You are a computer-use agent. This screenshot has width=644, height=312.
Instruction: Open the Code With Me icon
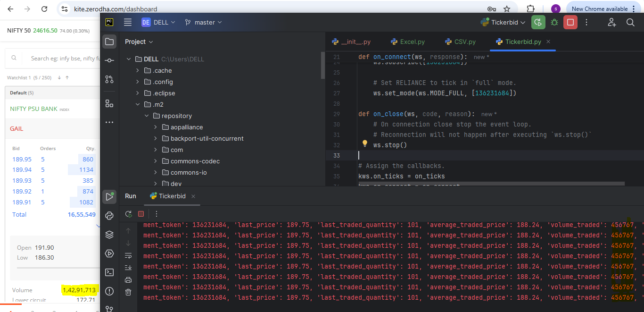[x=612, y=22]
